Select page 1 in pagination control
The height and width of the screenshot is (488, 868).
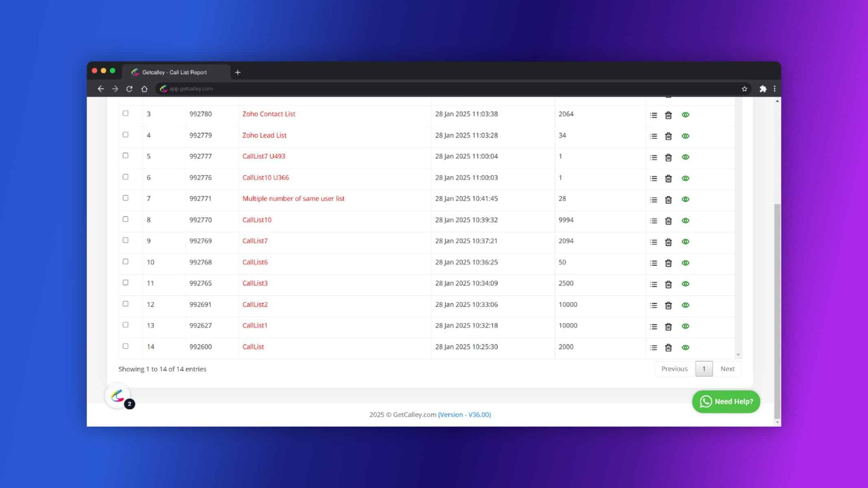(x=704, y=368)
